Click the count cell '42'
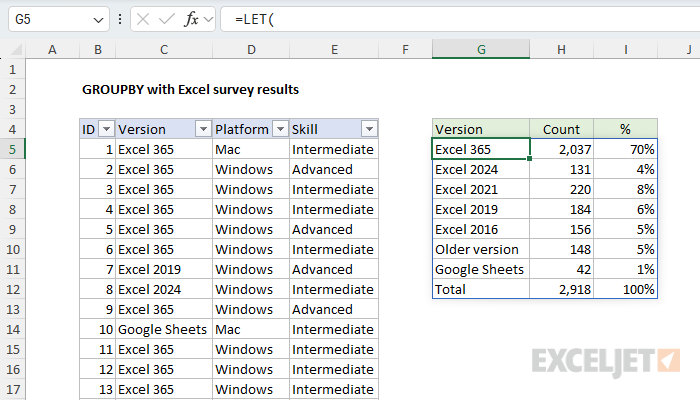Image resolution: width=700 pixels, height=400 pixels. (562, 270)
